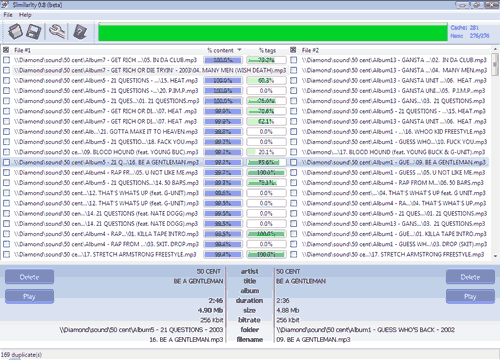The width and height of the screenshot is (500, 360).
Task: Select File #1 entry 03. SKIT. DROP
Action: click(106, 244)
